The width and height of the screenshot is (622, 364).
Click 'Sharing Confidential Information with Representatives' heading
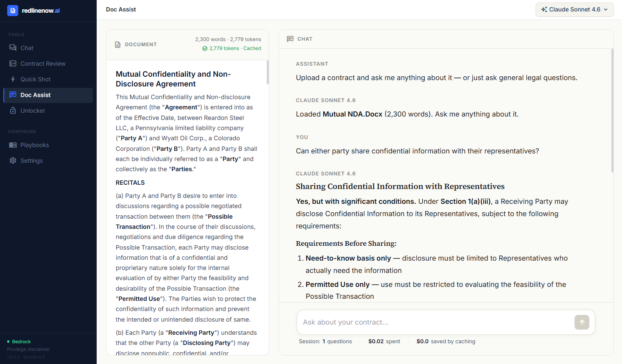click(x=400, y=186)
